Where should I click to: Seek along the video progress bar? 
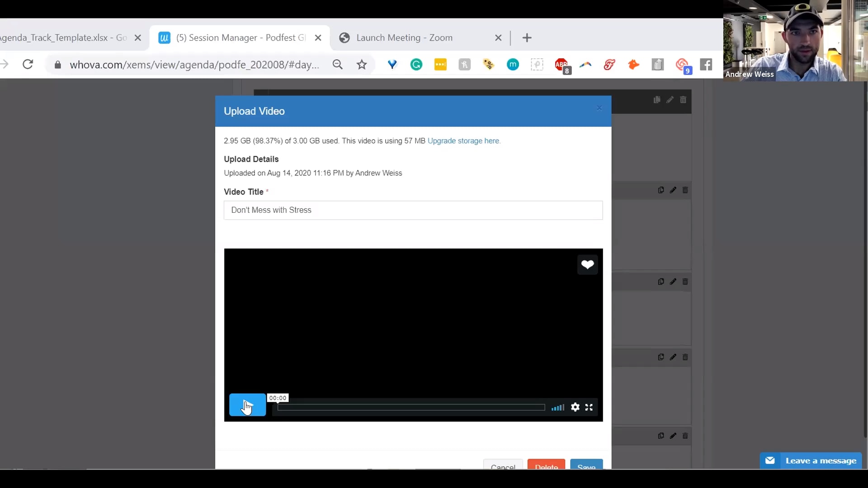(x=411, y=408)
